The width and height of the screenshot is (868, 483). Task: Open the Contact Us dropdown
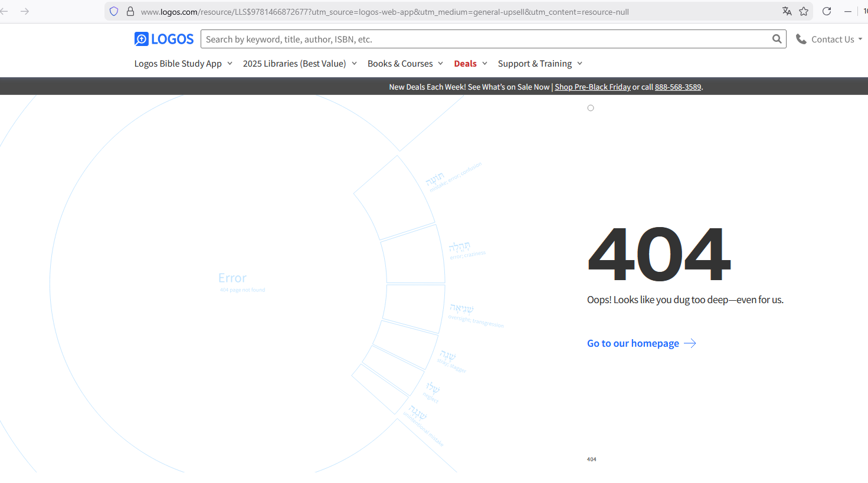(832, 38)
